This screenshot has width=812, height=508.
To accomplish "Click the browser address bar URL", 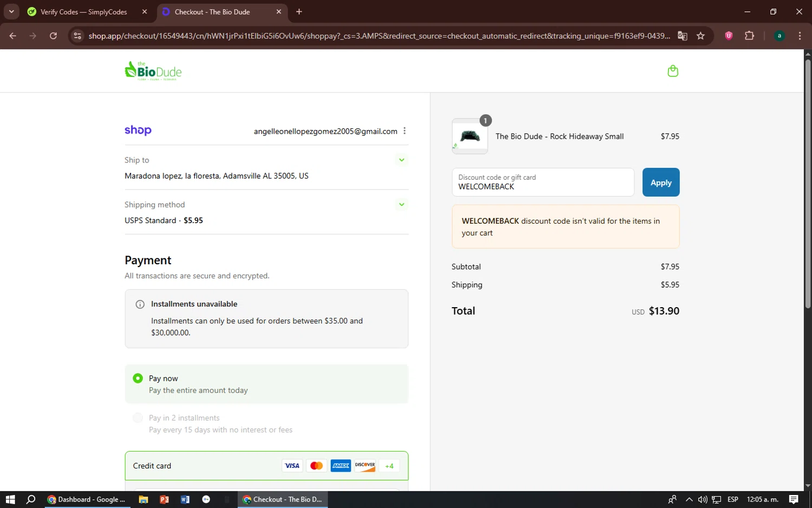I will (x=379, y=36).
